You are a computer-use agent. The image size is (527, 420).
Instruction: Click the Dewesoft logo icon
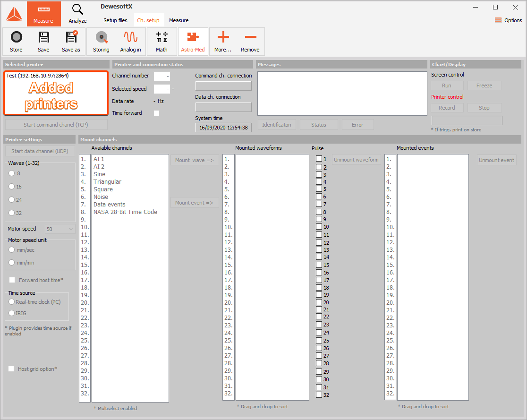[x=14, y=14]
